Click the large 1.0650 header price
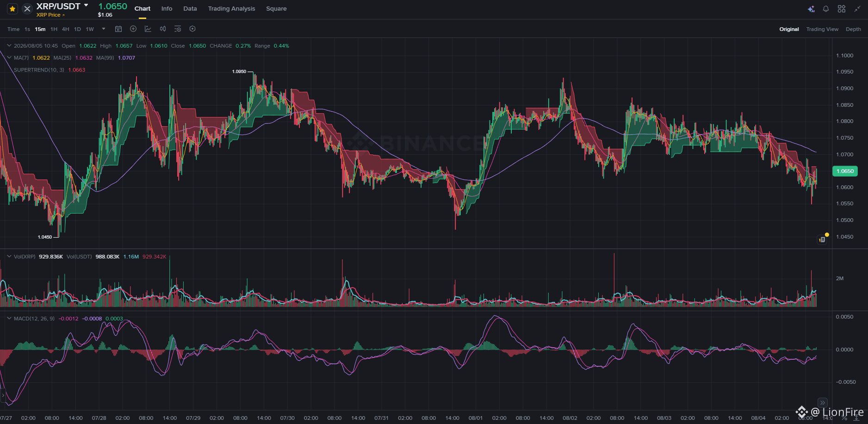 (x=112, y=6)
